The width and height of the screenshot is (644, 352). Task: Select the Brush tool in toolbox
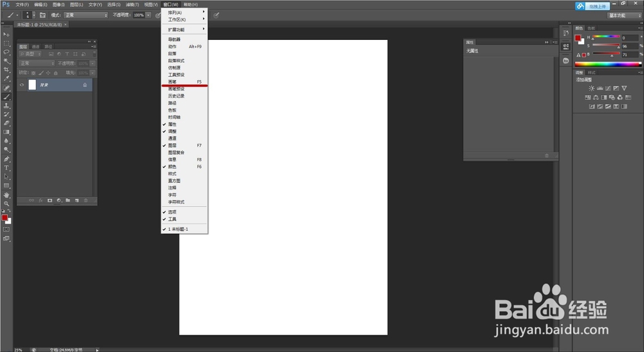pyautogui.click(x=6, y=97)
